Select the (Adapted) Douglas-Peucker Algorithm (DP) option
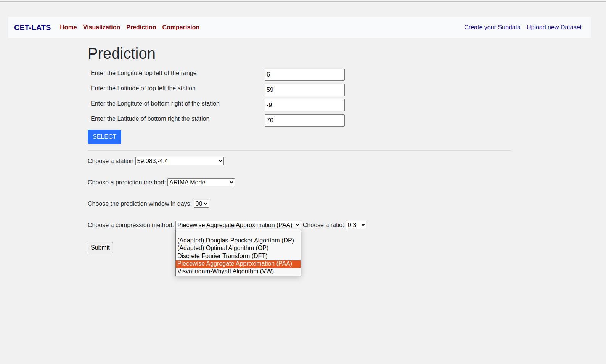The height and width of the screenshot is (364, 606). pos(235,241)
